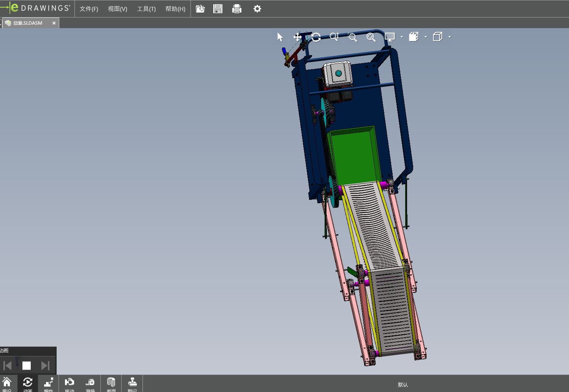Expand the view orientation dropdown arrow

[426, 37]
